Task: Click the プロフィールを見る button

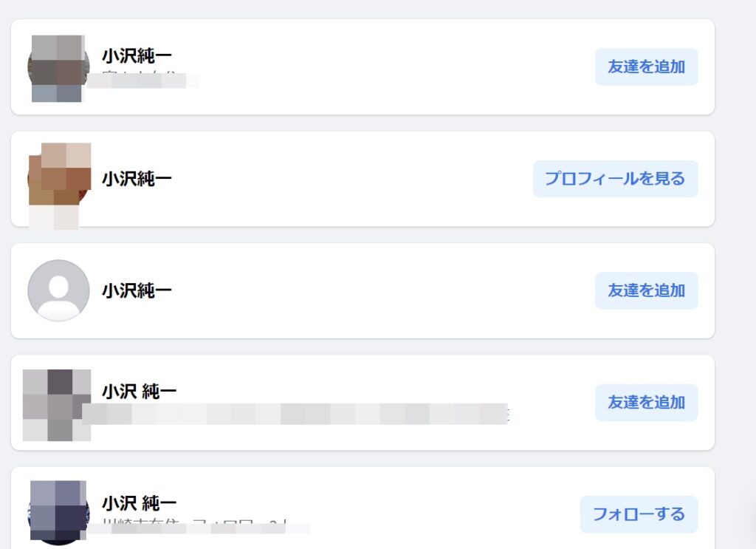Action: pyautogui.click(x=615, y=179)
